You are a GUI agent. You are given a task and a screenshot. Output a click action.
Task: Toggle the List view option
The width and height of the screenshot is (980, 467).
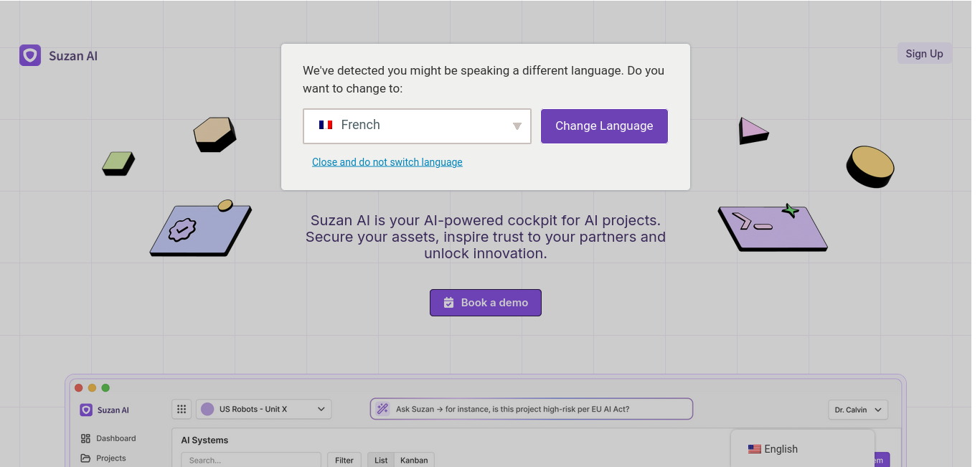pos(381,461)
